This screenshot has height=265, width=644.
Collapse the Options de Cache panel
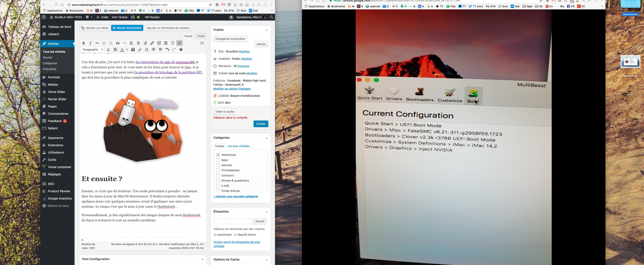[x=266, y=260]
